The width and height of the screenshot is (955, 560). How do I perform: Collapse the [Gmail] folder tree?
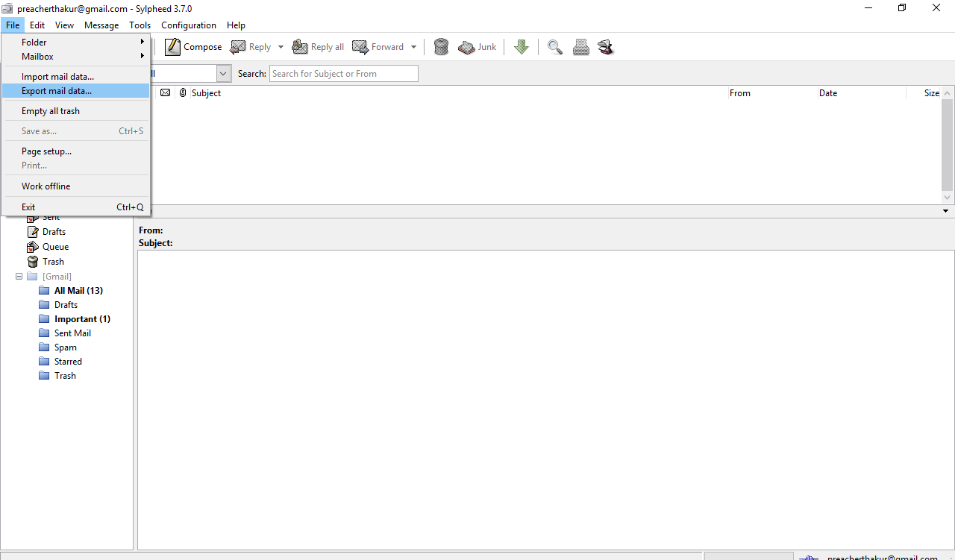click(x=19, y=277)
